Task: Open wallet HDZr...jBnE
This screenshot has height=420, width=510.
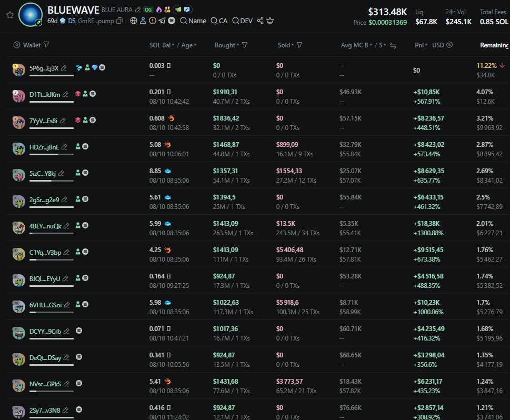Action: click(x=44, y=147)
